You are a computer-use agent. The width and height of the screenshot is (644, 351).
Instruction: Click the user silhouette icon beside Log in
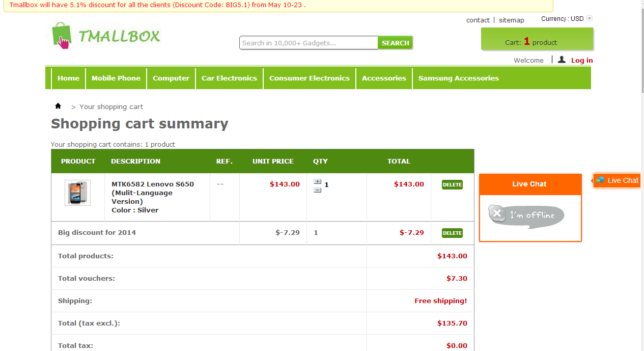(x=562, y=60)
